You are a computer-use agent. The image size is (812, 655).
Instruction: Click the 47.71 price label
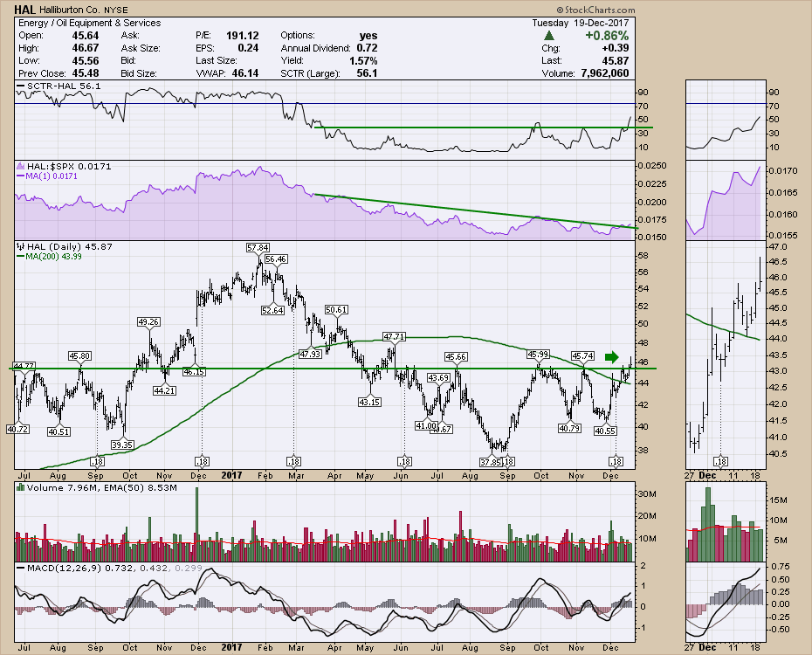pyautogui.click(x=394, y=336)
